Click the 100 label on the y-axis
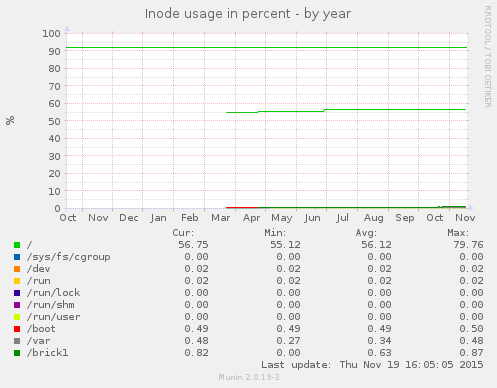Screen dimensions: 497x388 coord(51,33)
